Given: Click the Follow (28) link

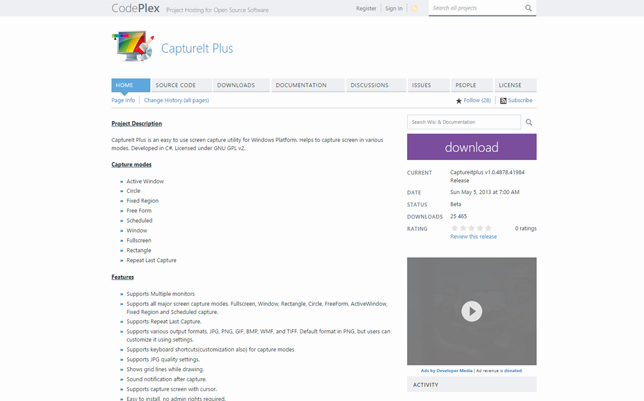Looking at the screenshot, I should (477, 100).
